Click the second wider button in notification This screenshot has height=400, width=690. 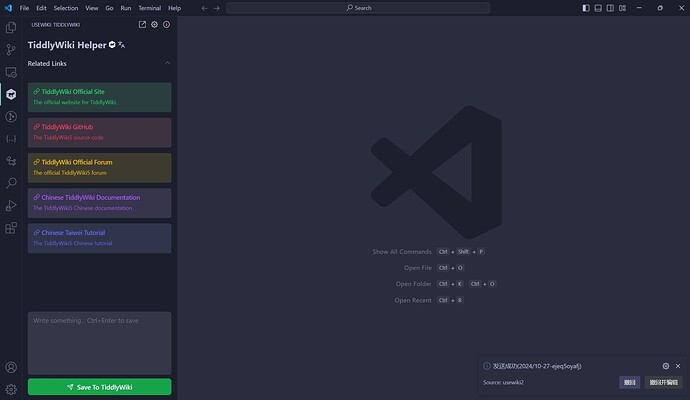(664, 382)
